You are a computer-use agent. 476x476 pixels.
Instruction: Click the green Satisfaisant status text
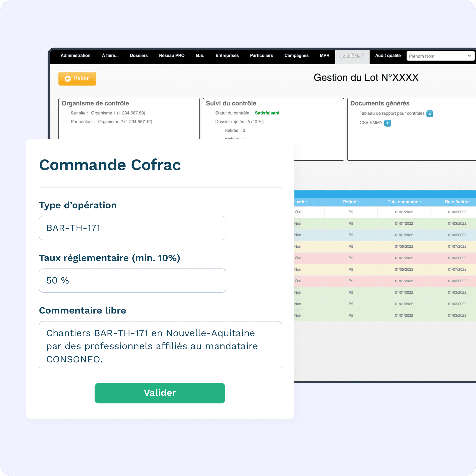click(x=267, y=113)
